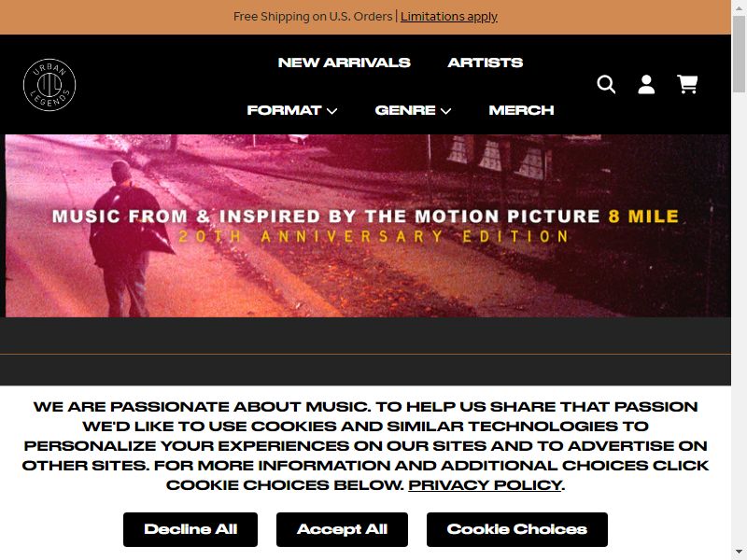This screenshot has height=560, width=747.
Task: Open the Privacy Policy link
Action: tap(485, 484)
